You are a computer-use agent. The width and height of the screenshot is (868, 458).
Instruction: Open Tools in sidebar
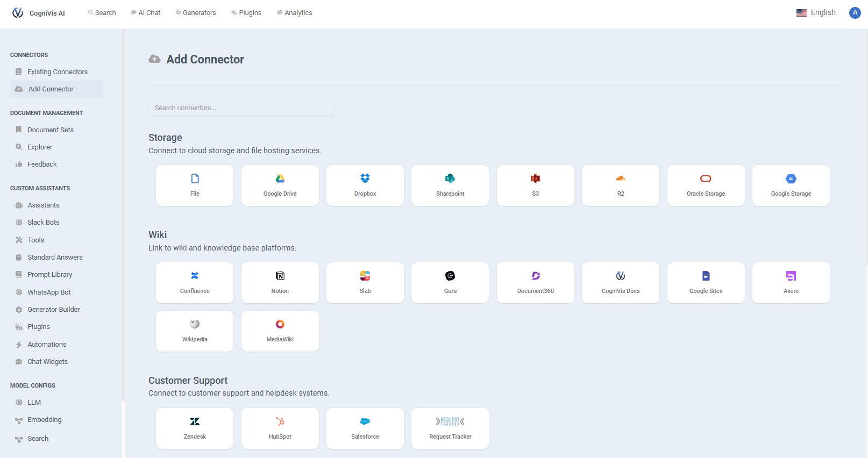point(56,240)
